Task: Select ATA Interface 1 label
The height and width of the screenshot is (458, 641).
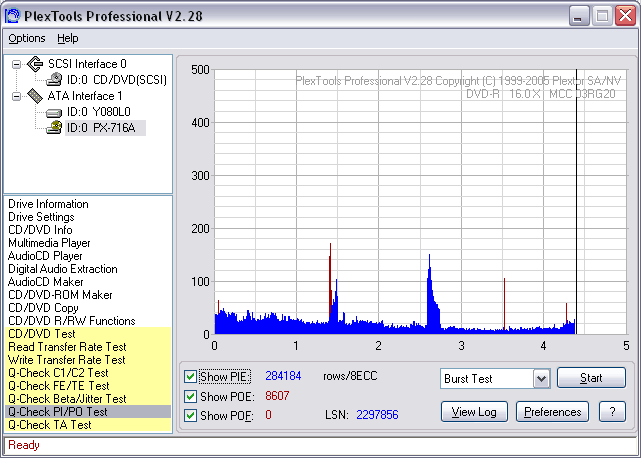Action: [85, 96]
